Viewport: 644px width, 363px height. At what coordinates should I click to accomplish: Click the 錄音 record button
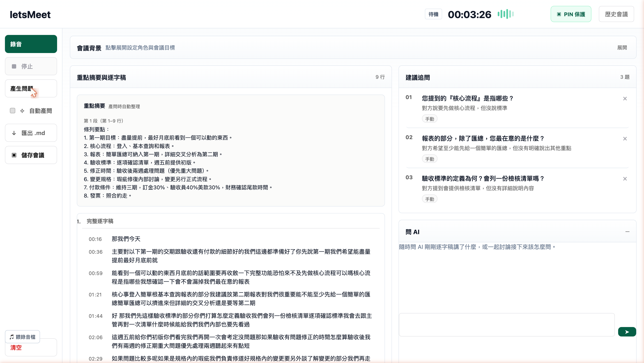(31, 44)
